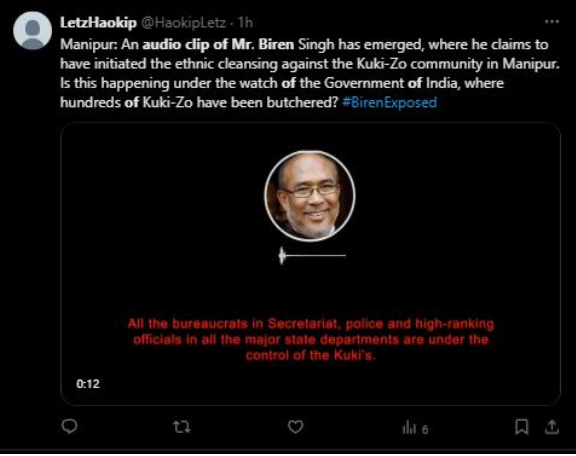This screenshot has width=576, height=456.
Task: Open the LetzHaokip profile avatar
Action: pos(32,30)
